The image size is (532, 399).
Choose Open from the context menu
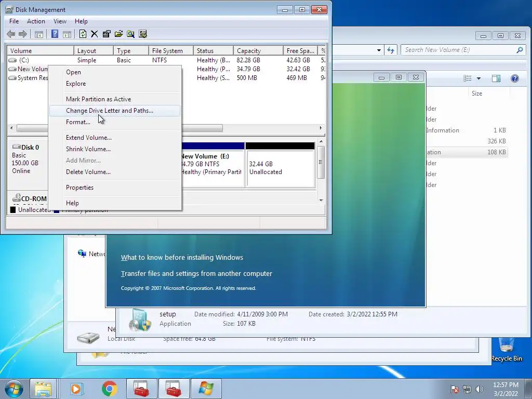(x=115, y=72)
